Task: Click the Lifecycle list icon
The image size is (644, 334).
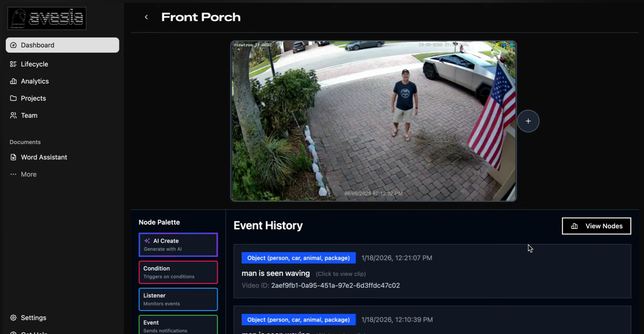Action: pos(13,64)
